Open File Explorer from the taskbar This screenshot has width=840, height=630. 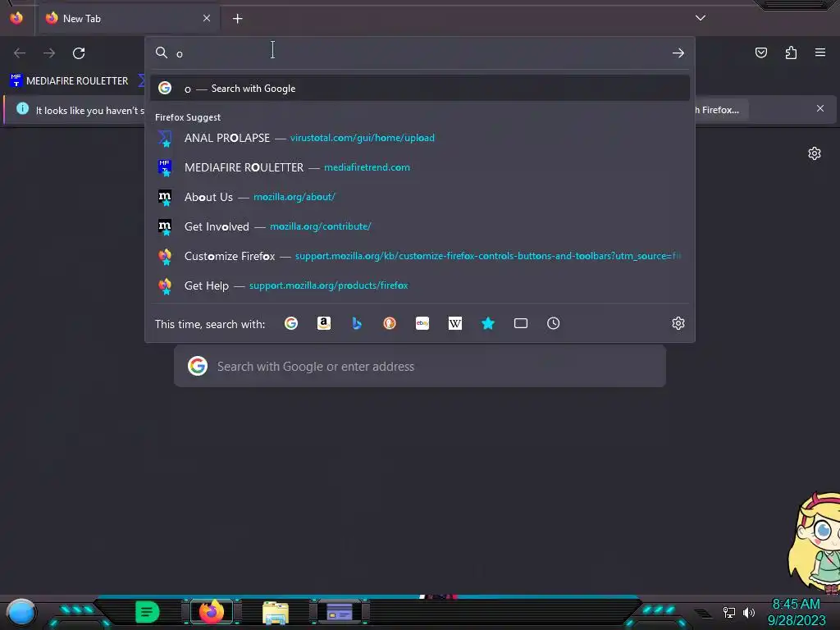point(276,612)
